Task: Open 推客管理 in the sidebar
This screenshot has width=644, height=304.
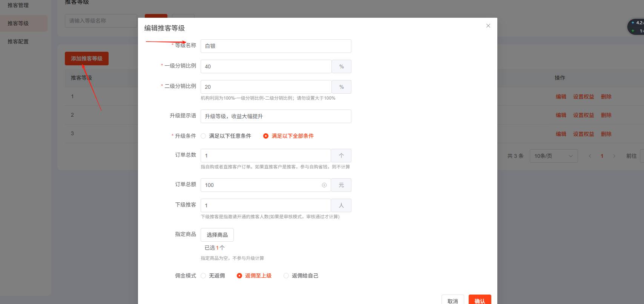Action: tap(18, 5)
